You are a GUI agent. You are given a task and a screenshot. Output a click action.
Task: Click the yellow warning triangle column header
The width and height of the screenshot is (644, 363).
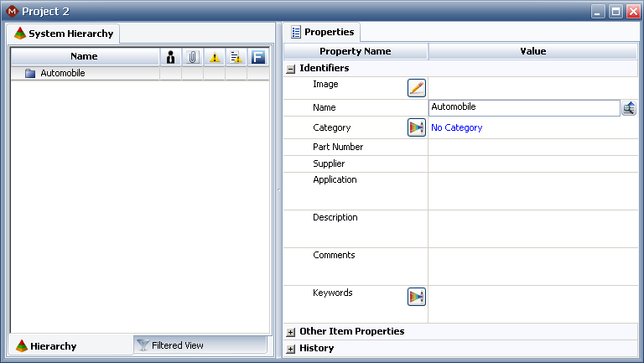point(215,57)
